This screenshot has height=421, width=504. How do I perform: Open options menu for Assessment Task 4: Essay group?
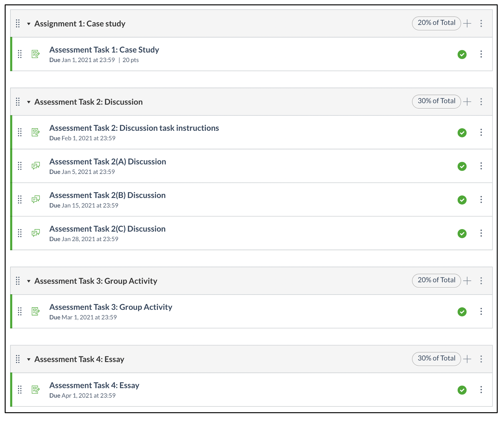(481, 359)
